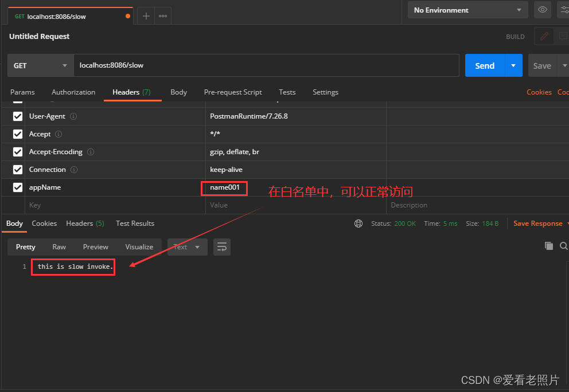The height and width of the screenshot is (392, 569).
Task: Click the Send button
Action: click(485, 66)
